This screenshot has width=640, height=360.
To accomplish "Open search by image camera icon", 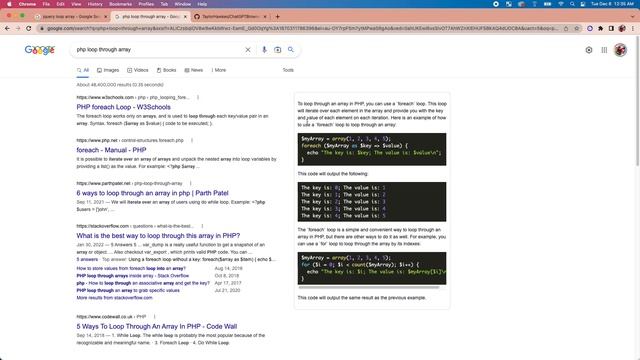I will [x=278, y=50].
